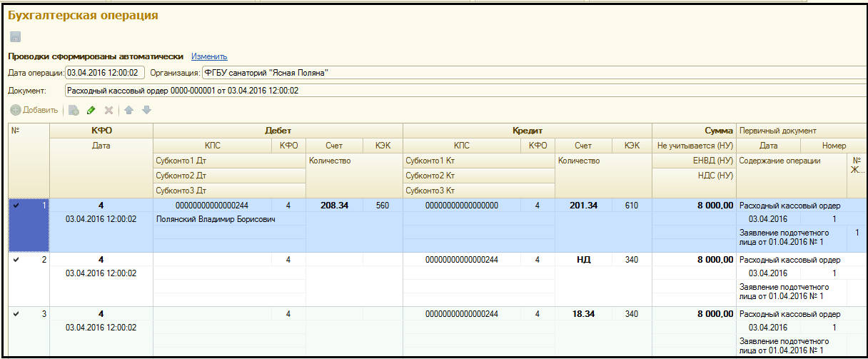Screen dimensions: 868x359
Task: Click the Субконто3 Кт header
Action: point(479,191)
